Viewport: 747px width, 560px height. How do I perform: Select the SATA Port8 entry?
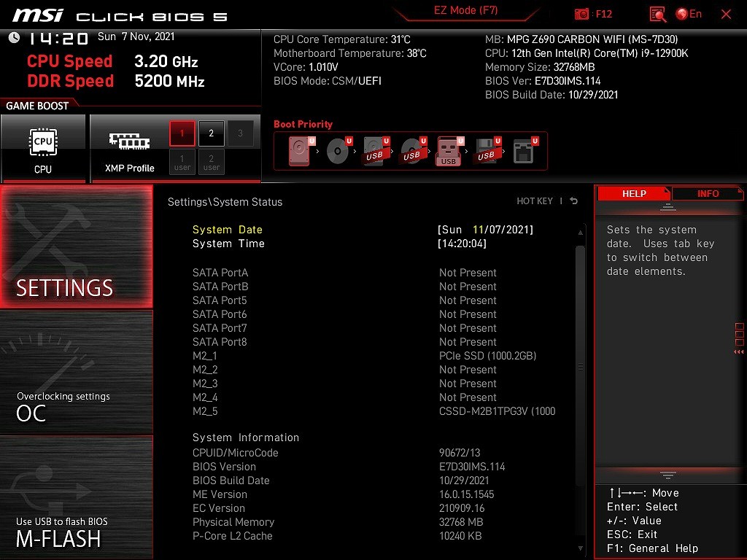tap(344, 341)
